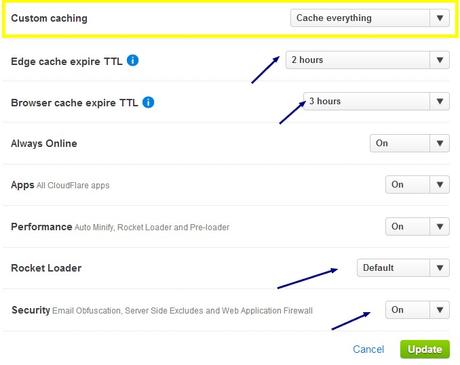The image size is (460, 365).
Task: Click the Edge cache expire TTL info icon
Action: (133, 60)
